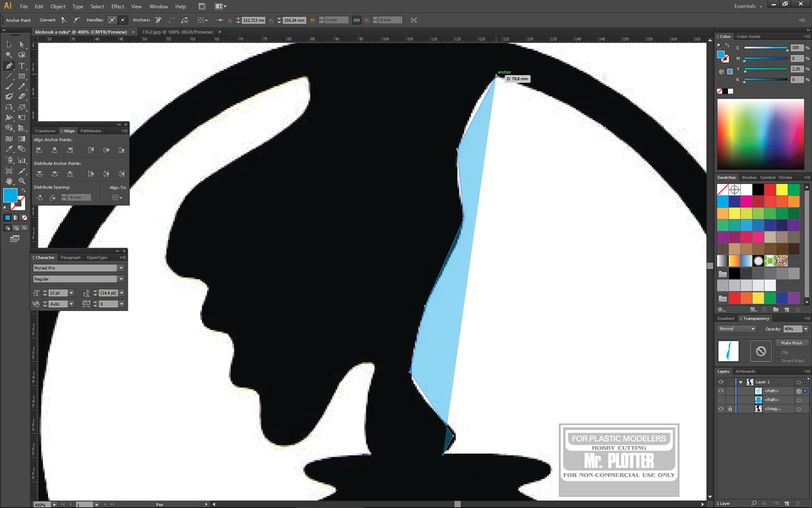This screenshot has width=812, height=508.
Task: Open the Opacity value dropdown arrow
Action: pyautogui.click(x=806, y=329)
